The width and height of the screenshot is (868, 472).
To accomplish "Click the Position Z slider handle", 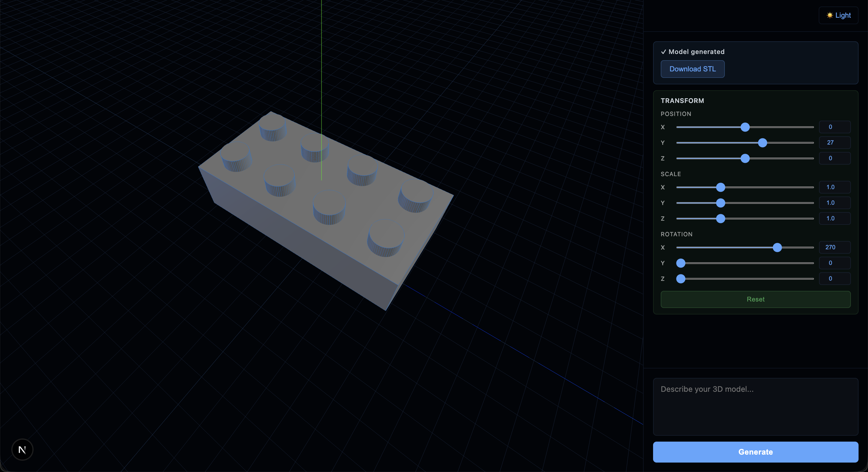I will pos(745,159).
